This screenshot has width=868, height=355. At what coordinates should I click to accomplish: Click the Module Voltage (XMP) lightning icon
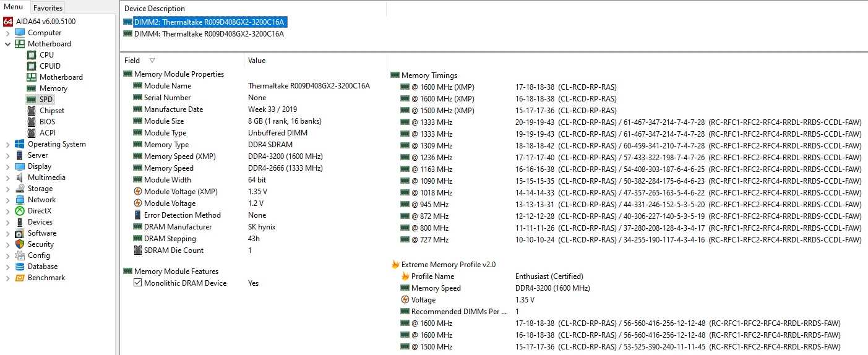(137, 192)
